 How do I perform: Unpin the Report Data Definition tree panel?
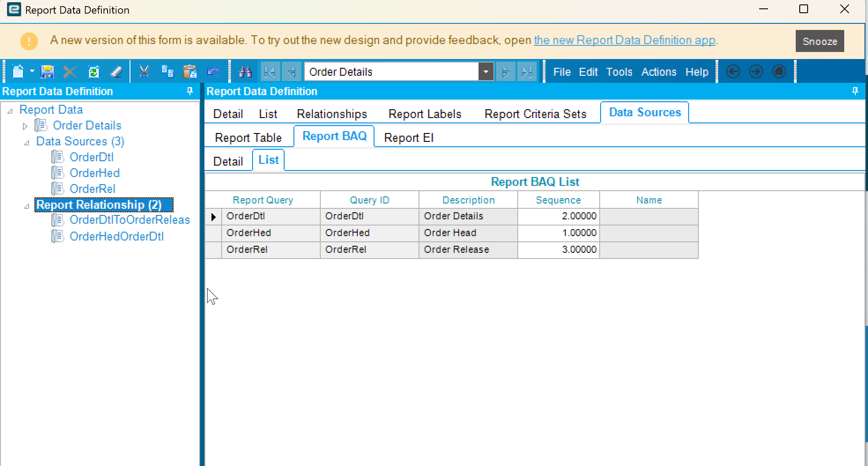(x=190, y=91)
